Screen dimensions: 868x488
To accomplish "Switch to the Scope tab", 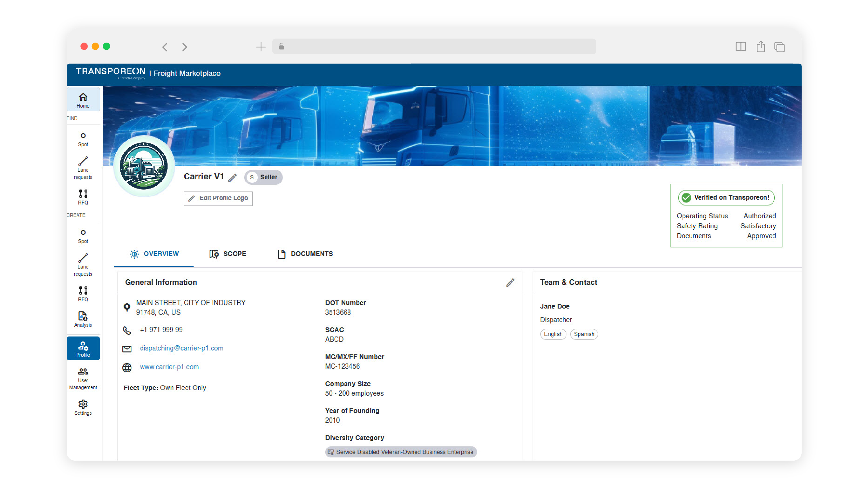I will (x=228, y=254).
